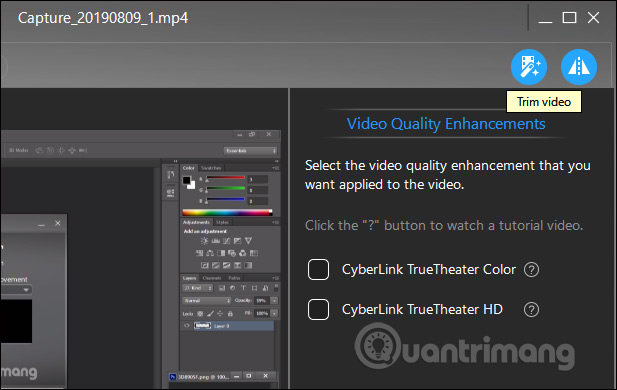This screenshot has height=390, width=617.
Task: Add a Curves adjustment in Photoshop preview
Action: (x=227, y=241)
